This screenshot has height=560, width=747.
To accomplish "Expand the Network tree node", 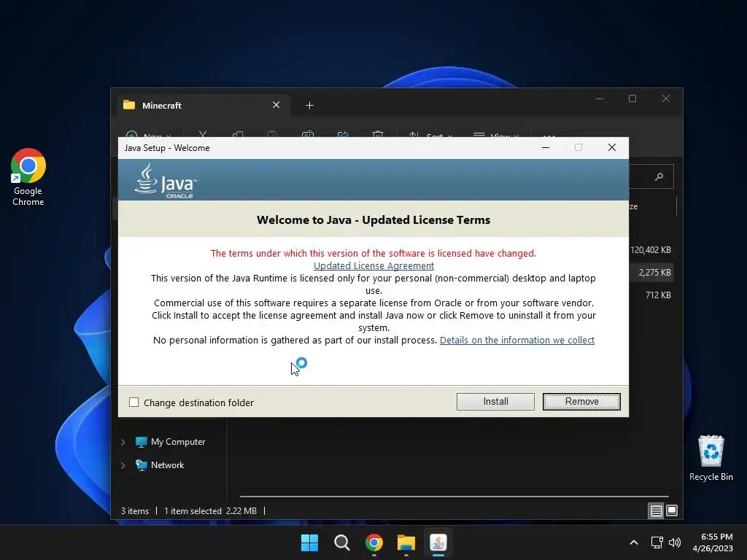I will [x=123, y=465].
